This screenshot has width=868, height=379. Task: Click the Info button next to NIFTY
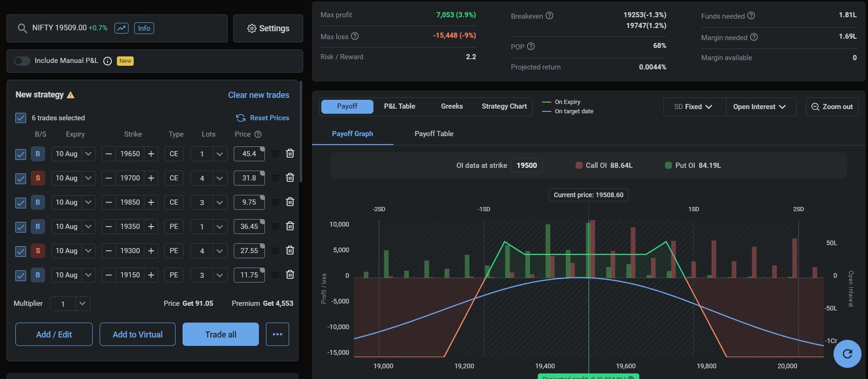144,28
